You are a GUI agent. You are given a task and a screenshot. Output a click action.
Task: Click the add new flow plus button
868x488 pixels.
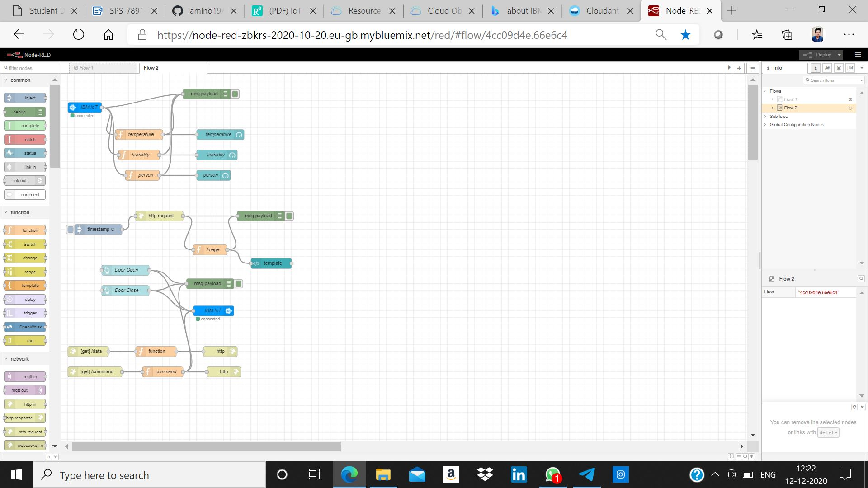tap(739, 68)
